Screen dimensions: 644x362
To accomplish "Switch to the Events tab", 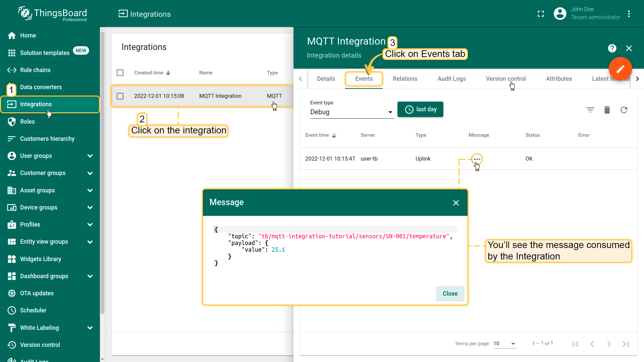I will pos(364,79).
